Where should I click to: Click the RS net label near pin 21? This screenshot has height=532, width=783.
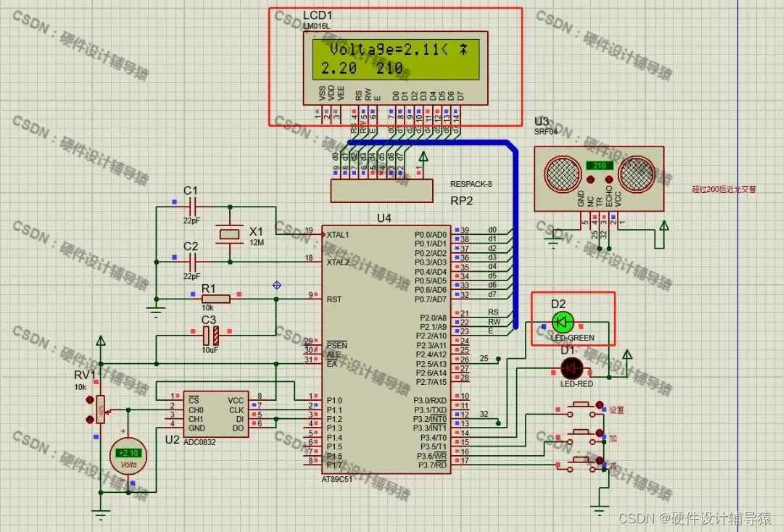click(493, 312)
